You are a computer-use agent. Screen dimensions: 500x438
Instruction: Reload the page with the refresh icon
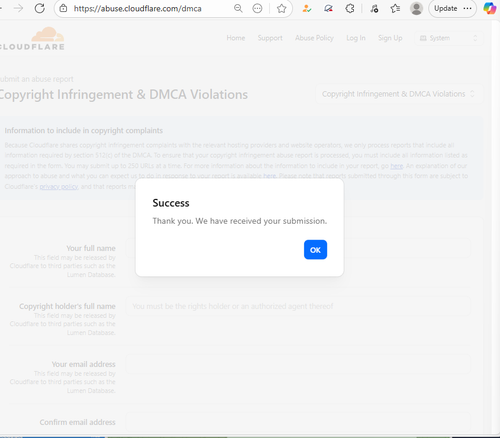click(x=40, y=8)
